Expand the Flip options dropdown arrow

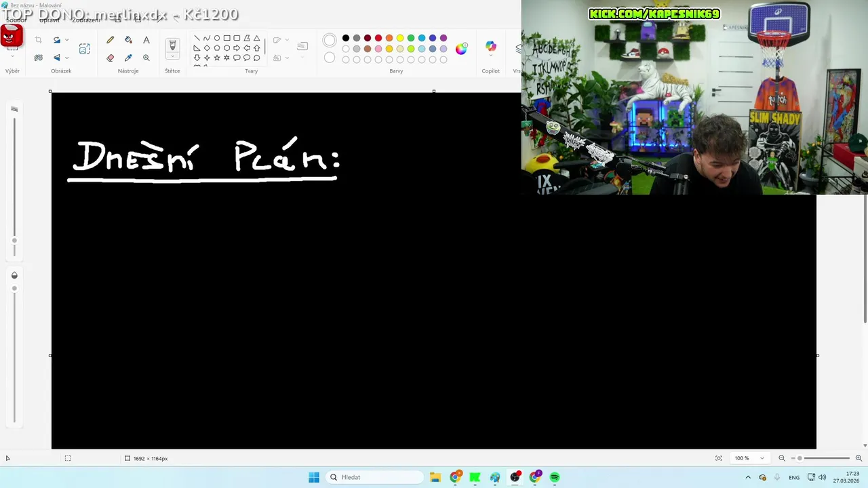click(66, 58)
